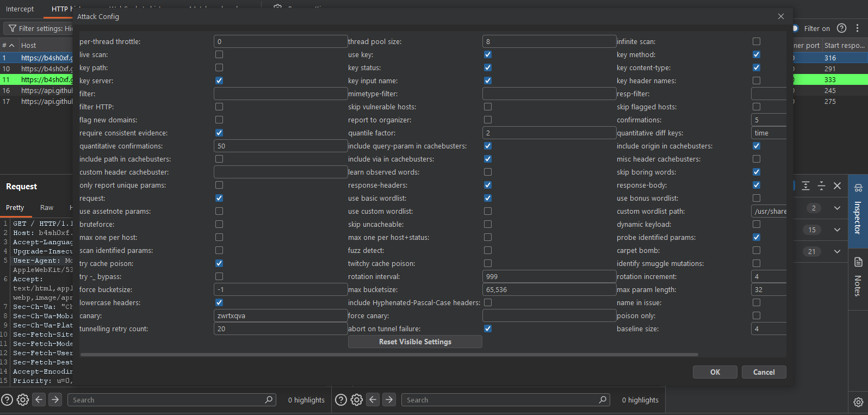The image size is (868, 415).
Task: Select the green highlighted row 11
Action: tap(36, 79)
